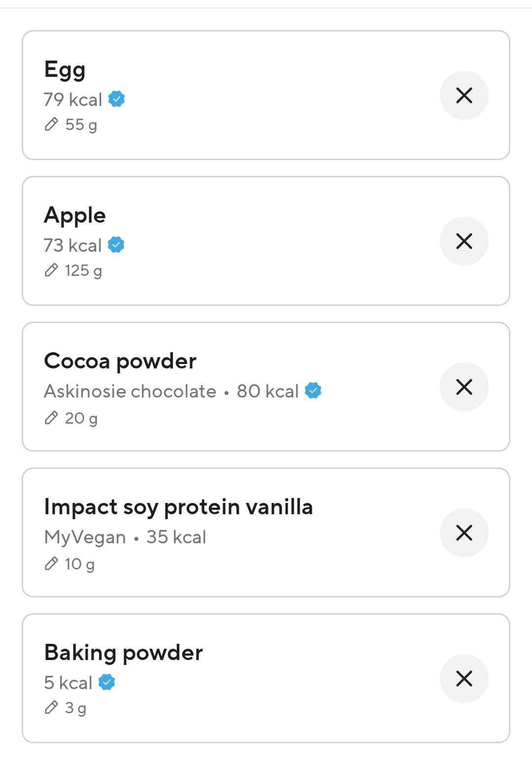Click pencil icon next to 10 g
Image resolution: width=532 pixels, height=763 pixels.
(x=51, y=564)
